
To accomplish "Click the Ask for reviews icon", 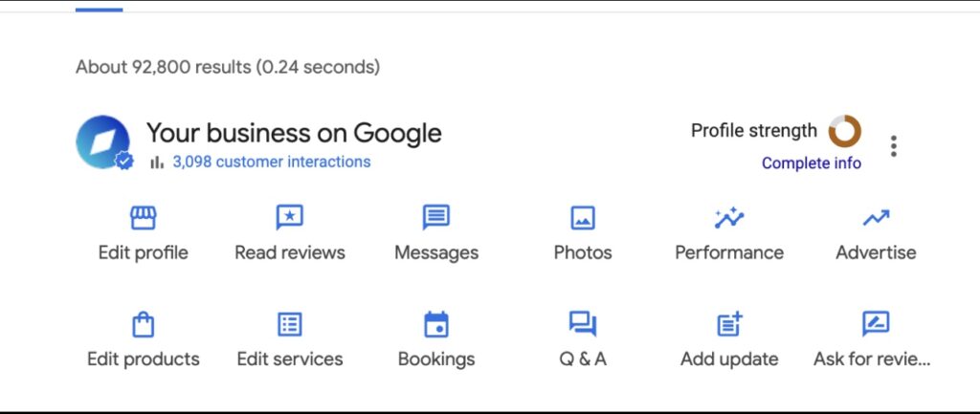I will [876, 324].
